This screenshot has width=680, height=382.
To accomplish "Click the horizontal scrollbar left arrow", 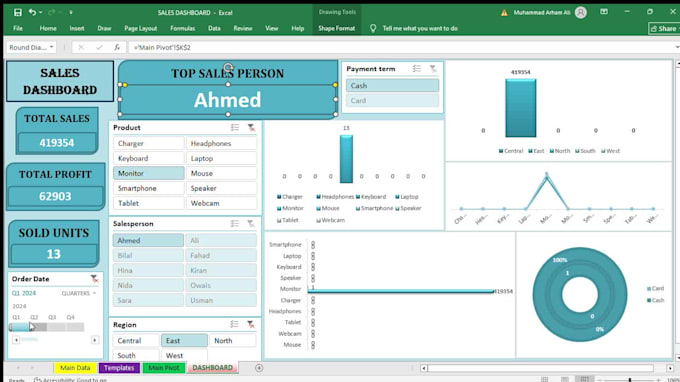I will pyautogui.click(x=424, y=368).
